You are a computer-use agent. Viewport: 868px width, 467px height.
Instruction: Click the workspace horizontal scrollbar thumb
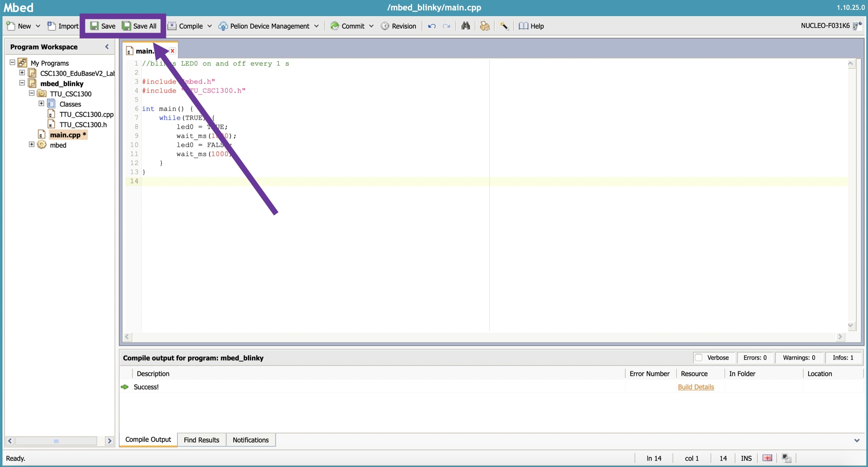click(56, 441)
